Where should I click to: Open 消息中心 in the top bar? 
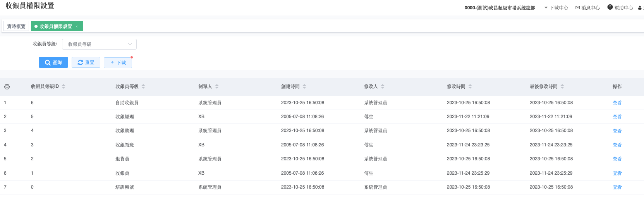pyautogui.click(x=587, y=8)
